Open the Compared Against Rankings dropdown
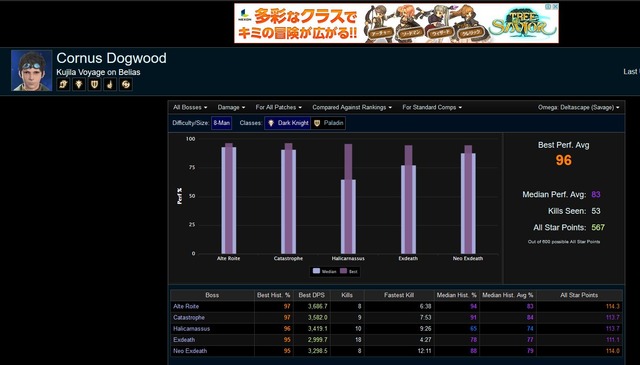Viewport: 640px width, 365px height. click(x=352, y=107)
